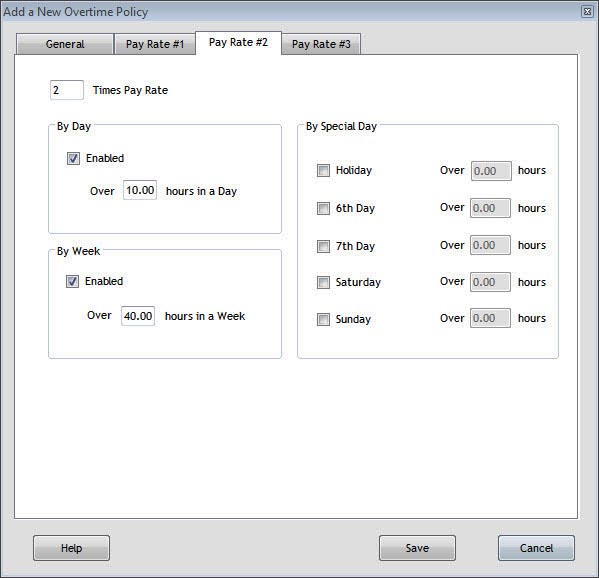The image size is (599, 578).
Task: Check the 6th Day checkbox
Action: point(324,208)
